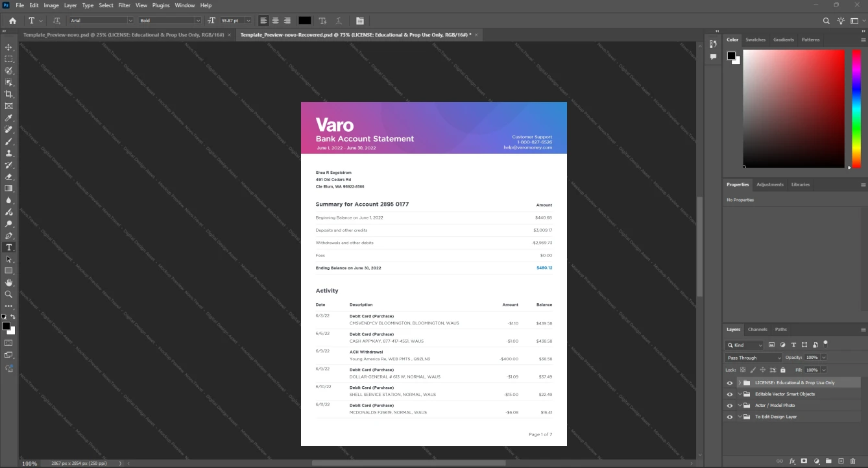
Task: Add a layer mask
Action: pos(804,461)
